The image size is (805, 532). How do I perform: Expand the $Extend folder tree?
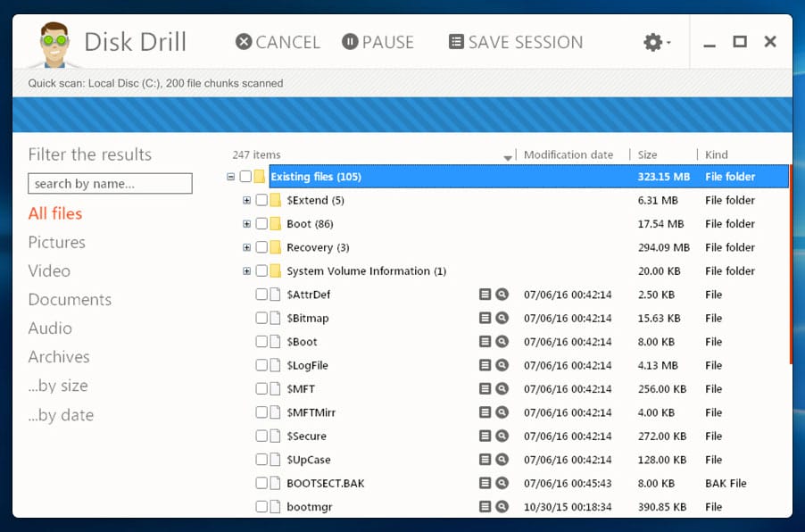(246, 200)
